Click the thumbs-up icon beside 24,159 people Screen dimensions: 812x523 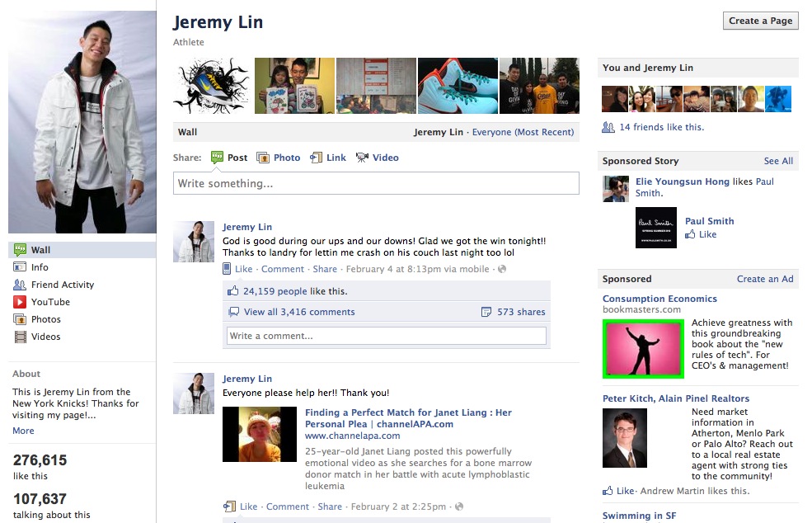click(232, 291)
